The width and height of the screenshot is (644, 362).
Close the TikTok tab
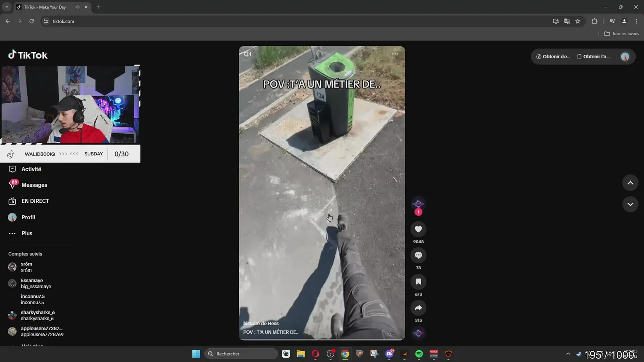(x=86, y=7)
